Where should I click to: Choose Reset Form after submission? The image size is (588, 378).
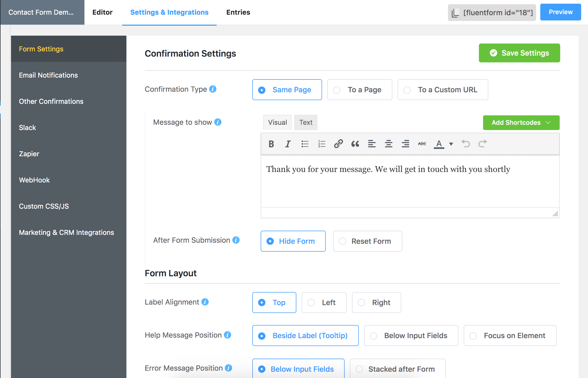pyautogui.click(x=367, y=241)
